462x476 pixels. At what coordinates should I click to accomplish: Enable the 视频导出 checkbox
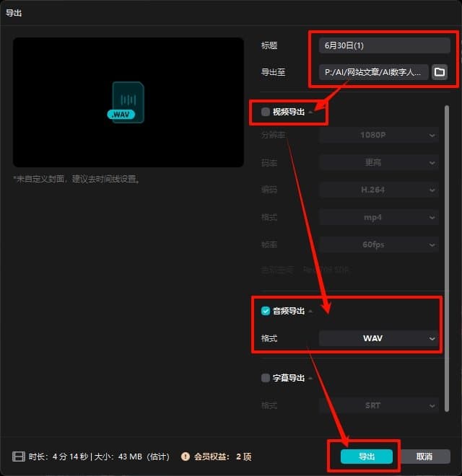pos(266,112)
